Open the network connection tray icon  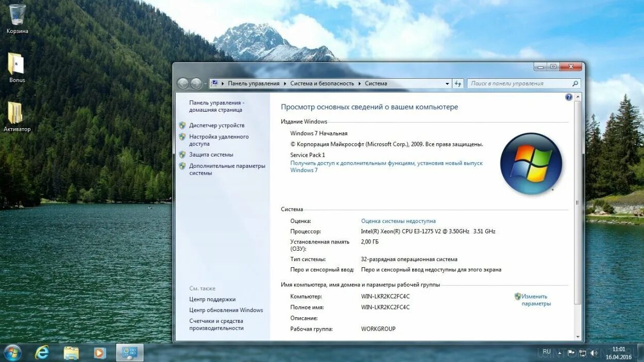tap(582, 353)
